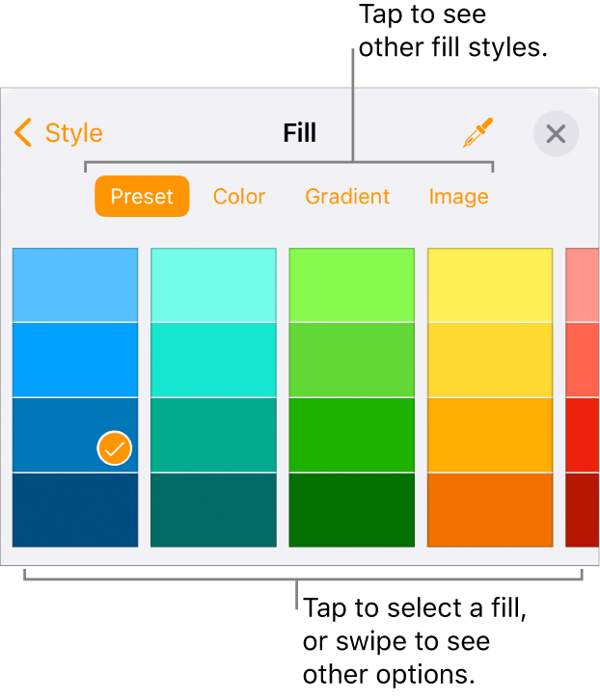The image size is (600, 700).
Task: Pick the light pink-red swatch at right edge
Action: click(x=582, y=285)
